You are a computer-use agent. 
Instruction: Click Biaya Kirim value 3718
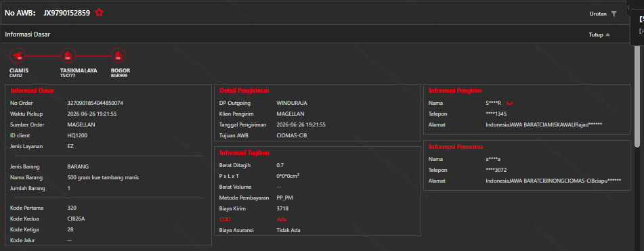(282, 208)
